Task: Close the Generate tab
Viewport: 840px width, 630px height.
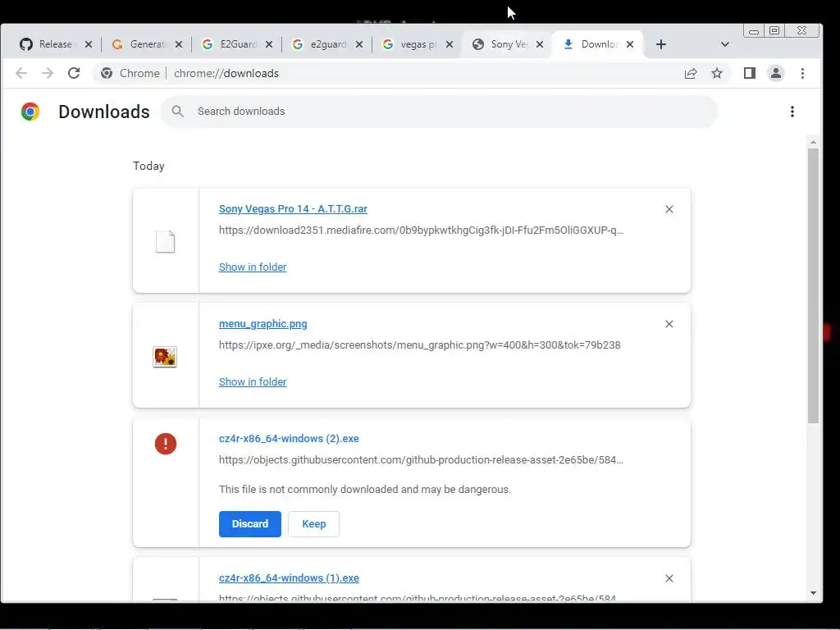Action: click(179, 44)
